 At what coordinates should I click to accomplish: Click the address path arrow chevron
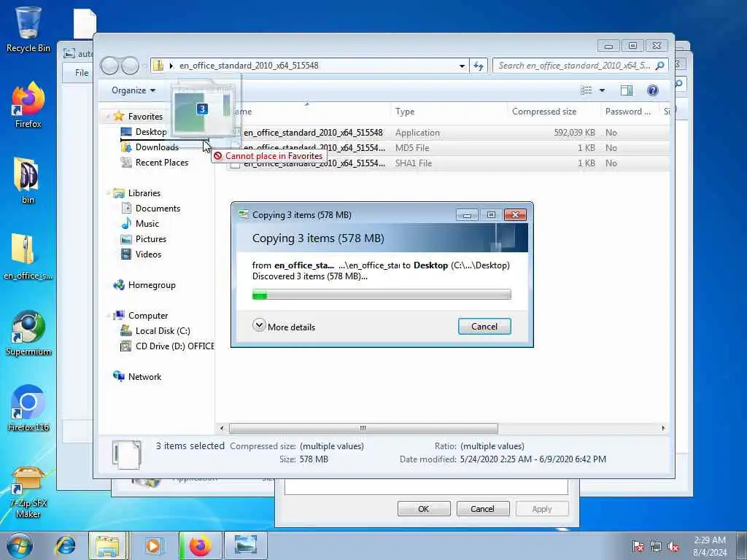pyautogui.click(x=171, y=66)
